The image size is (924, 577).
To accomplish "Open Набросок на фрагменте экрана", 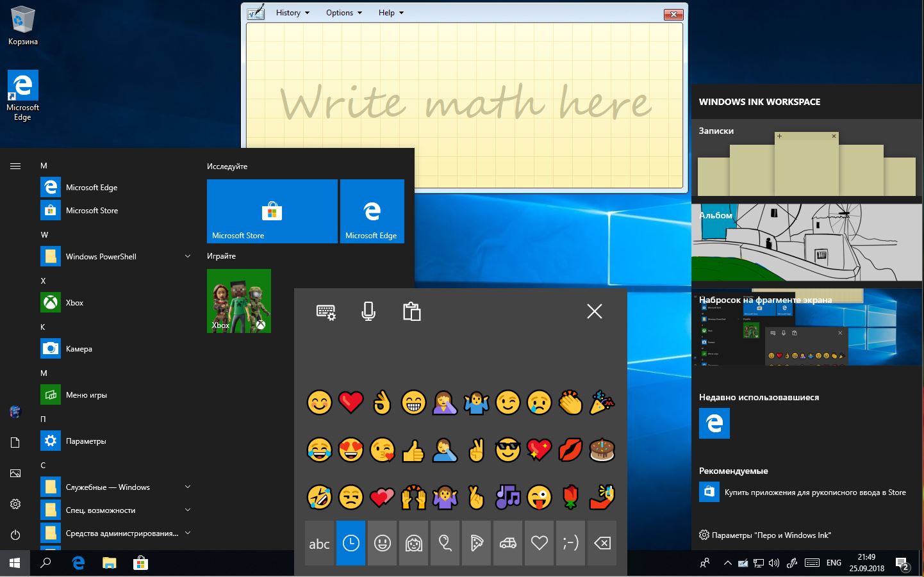I will (x=807, y=327).
